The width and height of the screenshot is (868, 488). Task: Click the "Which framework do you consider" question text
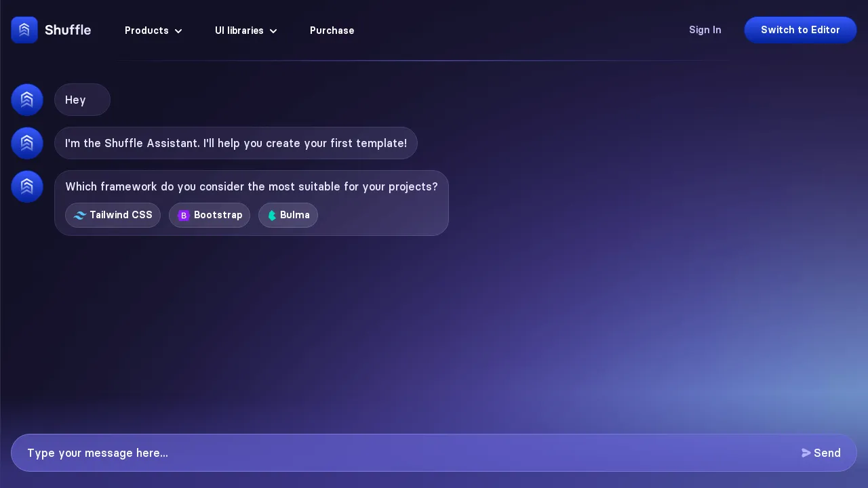[x=252, y=186]
